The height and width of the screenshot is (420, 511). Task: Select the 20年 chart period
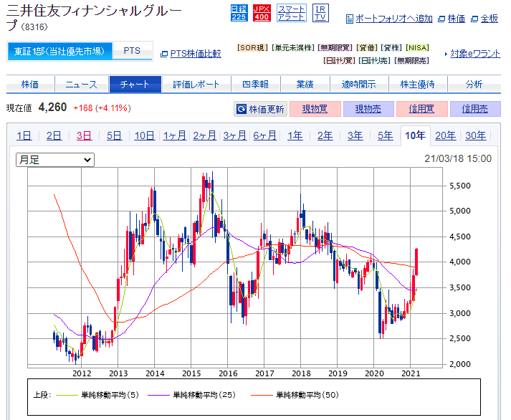tap(446, 135)
